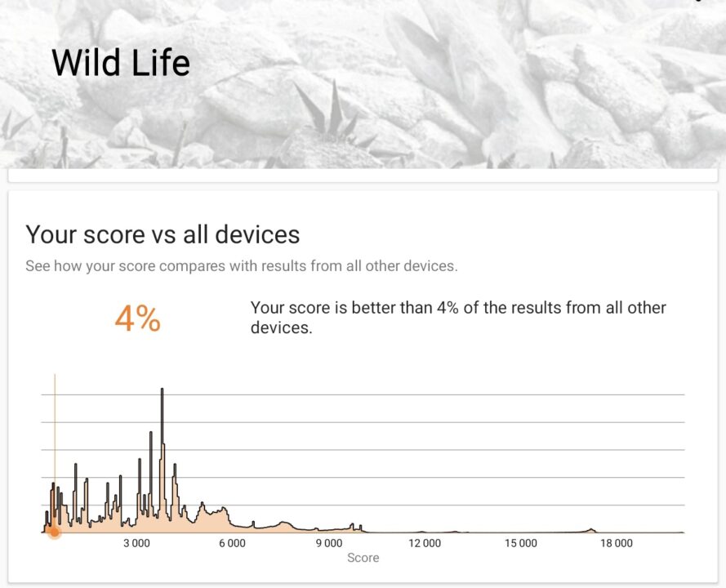Click the 6 000 axis label
726x588 pixels.
pyautogui.click(x=233, y=543)
